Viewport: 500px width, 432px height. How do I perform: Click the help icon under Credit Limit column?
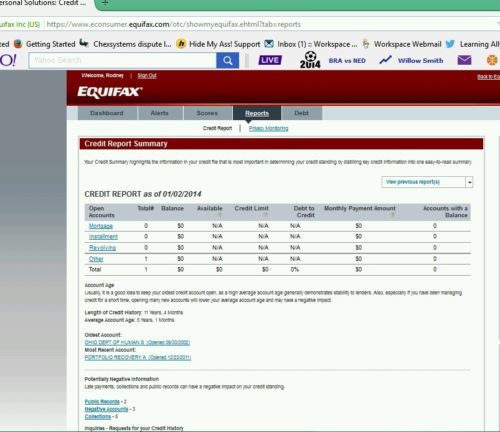pos(266,215)
